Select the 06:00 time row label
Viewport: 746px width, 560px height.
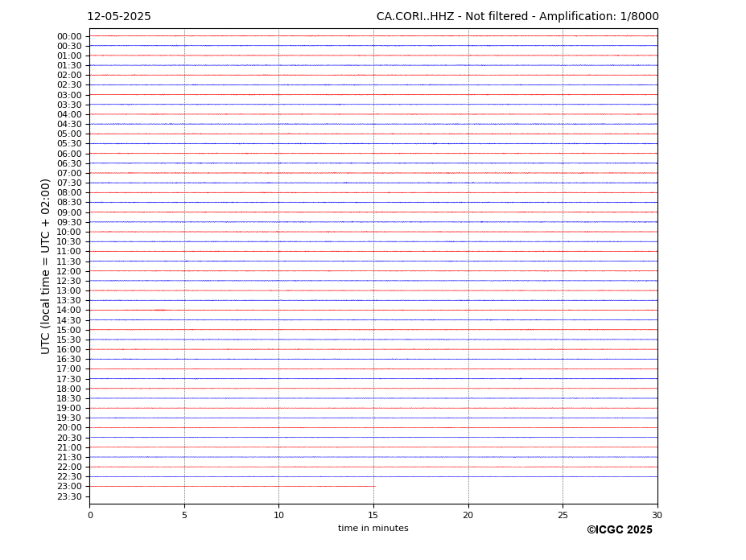click(x=69, y=154)
